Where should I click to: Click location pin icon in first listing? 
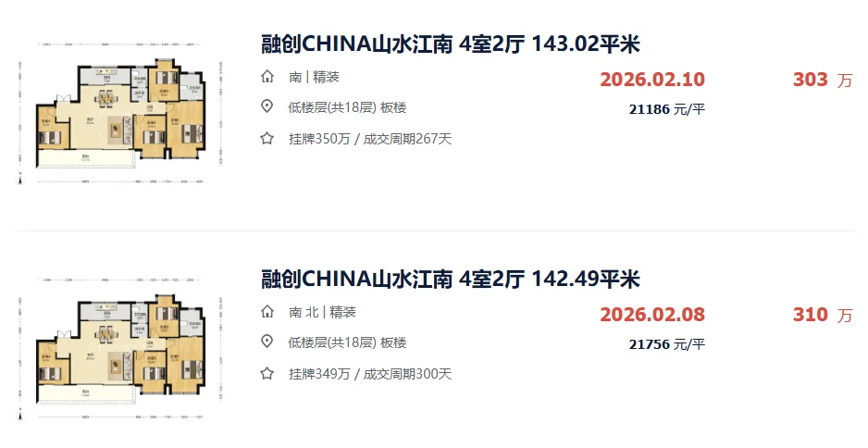click(x=267, y=106)
